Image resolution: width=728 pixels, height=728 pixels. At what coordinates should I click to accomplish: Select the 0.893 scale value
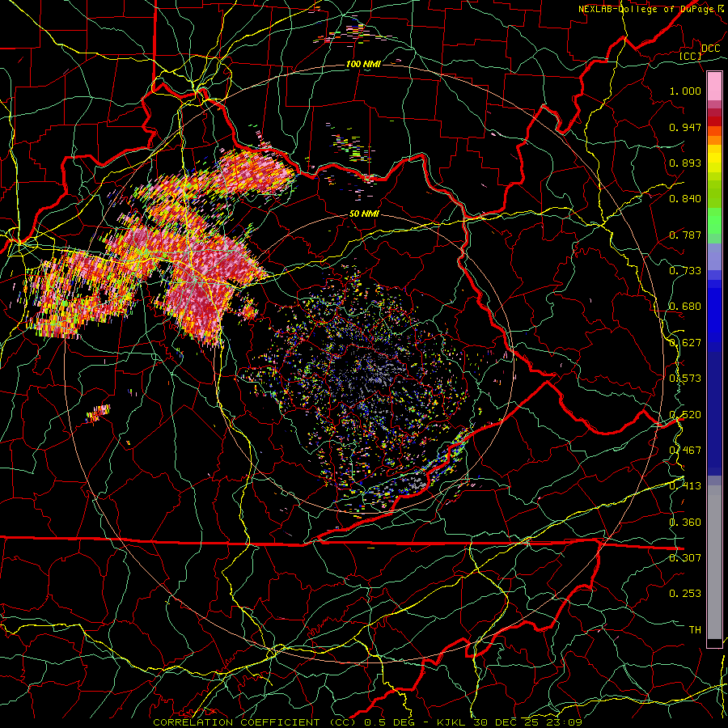coord(685,163)
